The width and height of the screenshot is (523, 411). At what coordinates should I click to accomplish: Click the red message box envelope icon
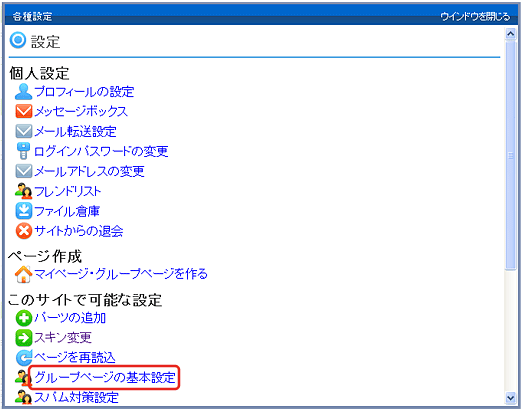coord(24,111)
